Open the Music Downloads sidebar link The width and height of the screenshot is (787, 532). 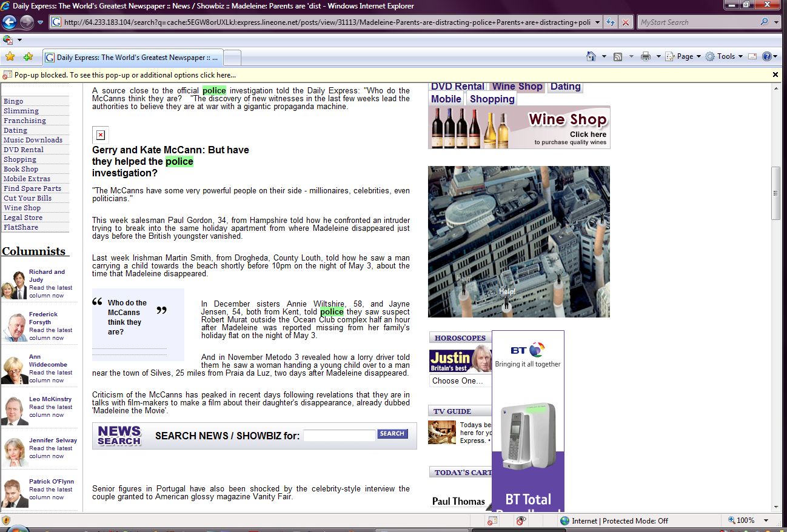coord(33,140)
